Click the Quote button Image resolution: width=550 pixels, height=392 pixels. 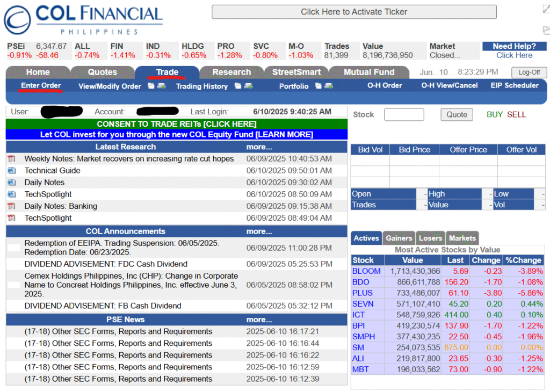[457, 115]
